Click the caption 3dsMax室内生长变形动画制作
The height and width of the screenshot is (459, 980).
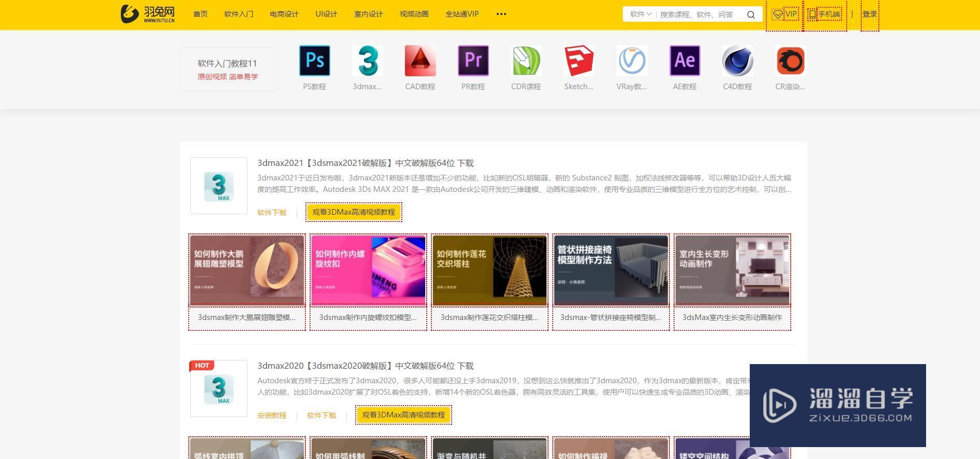point(732,317)
